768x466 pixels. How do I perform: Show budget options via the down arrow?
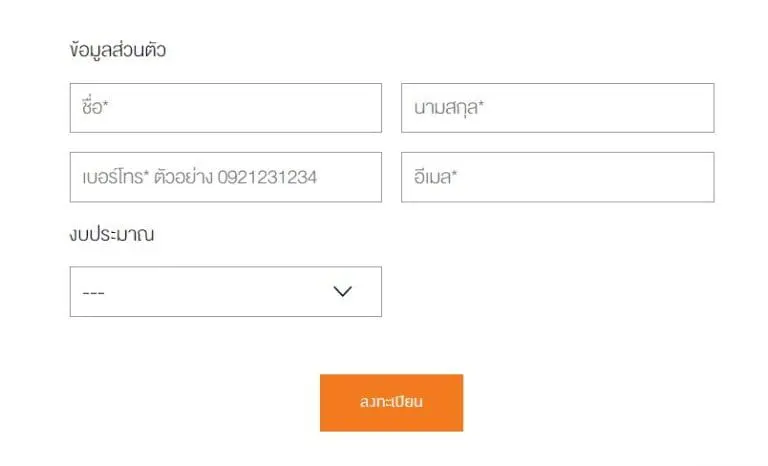342,292
